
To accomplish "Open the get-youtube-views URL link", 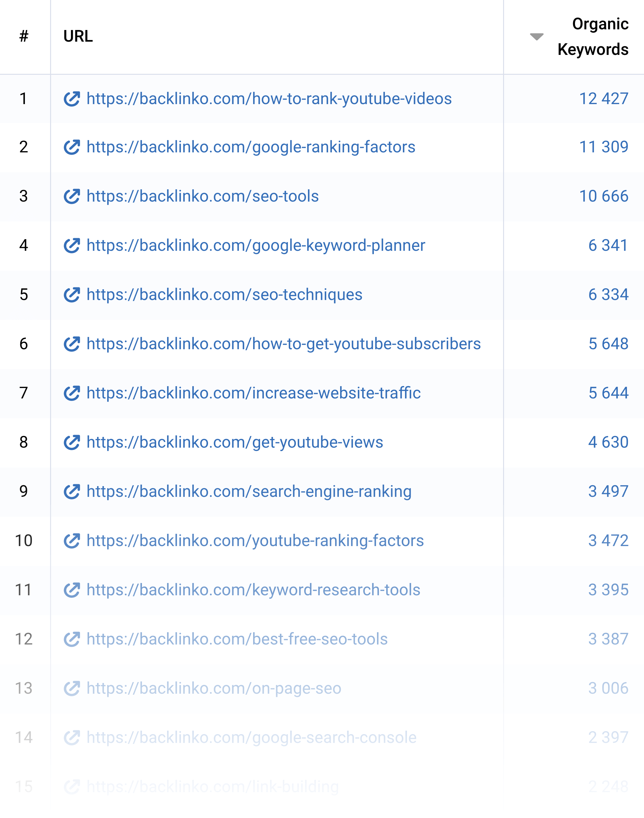I will pos(235,442).
